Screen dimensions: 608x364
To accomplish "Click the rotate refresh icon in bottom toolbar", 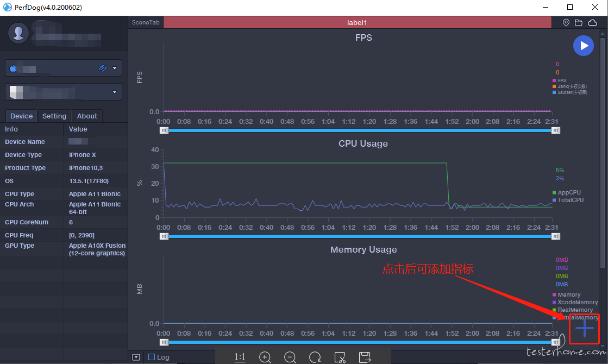I will tap(315, 357).
